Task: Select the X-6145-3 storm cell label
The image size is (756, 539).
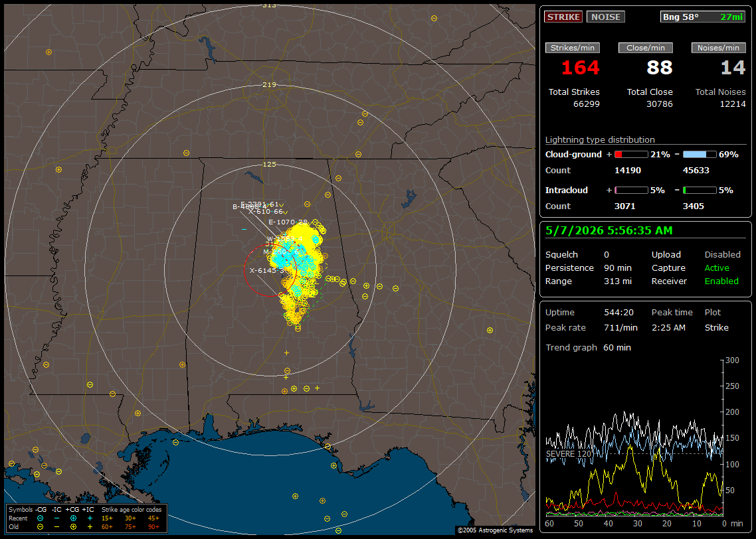Action: coord(267,271)
